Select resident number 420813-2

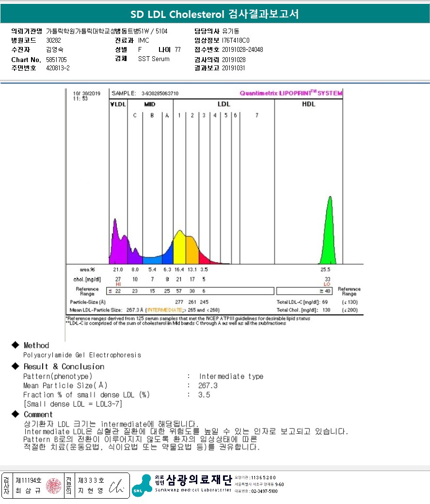pos(58,68)
